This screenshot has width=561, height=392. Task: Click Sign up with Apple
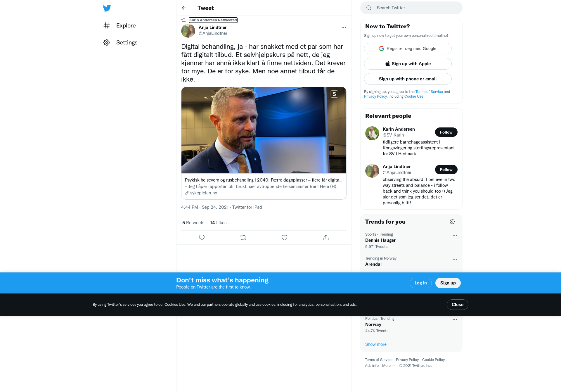[x=408, y=64]
